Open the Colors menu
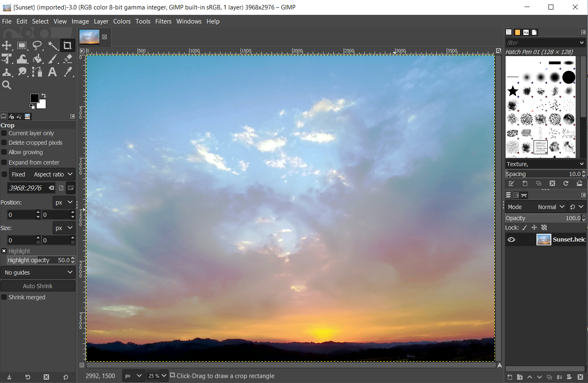This screenshot has width=588, height=383. [x=122, y=21]
